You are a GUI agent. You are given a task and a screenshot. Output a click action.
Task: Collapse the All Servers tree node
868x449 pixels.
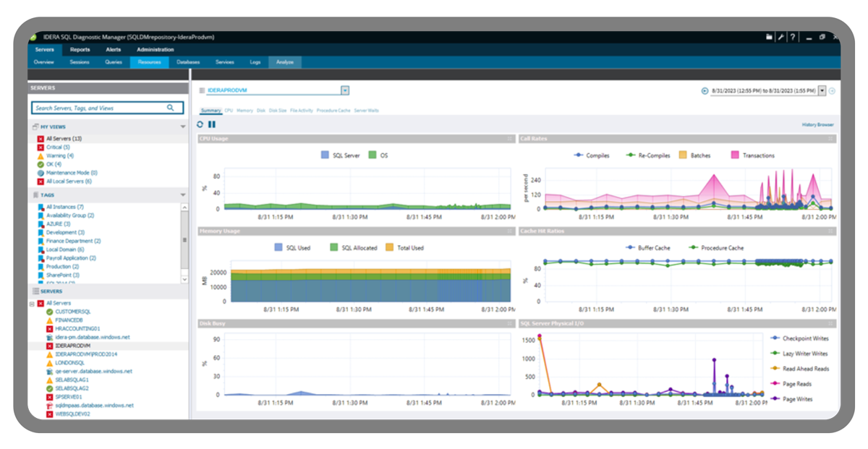tap(32, 303)
